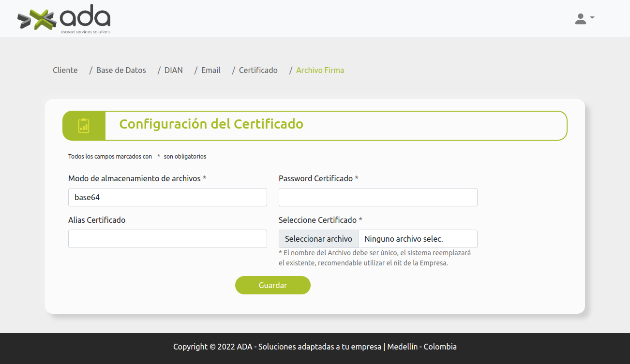
Task: Click the footer copyright text
Action: (315, 347)
